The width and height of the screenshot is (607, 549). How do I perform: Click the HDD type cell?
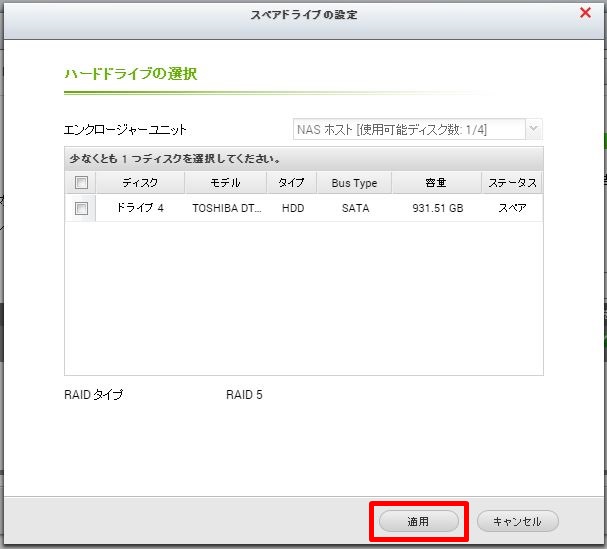(293, 208)
